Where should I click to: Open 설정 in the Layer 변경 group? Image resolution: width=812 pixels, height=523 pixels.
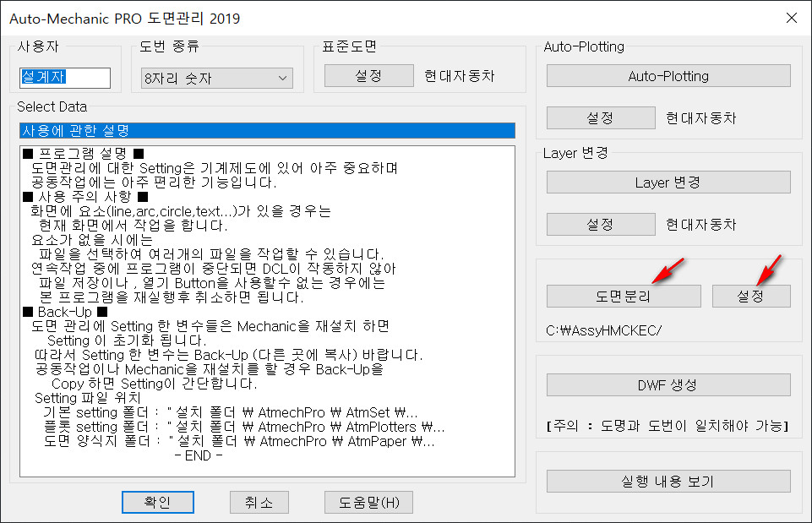pyautogui.click(x=599, y=225)
